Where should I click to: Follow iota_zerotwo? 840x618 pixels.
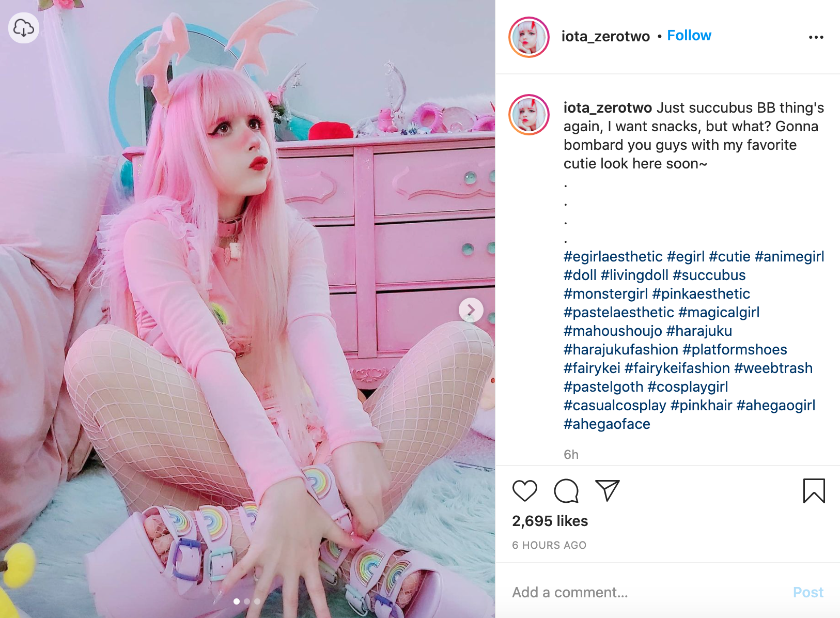(689, 35)
